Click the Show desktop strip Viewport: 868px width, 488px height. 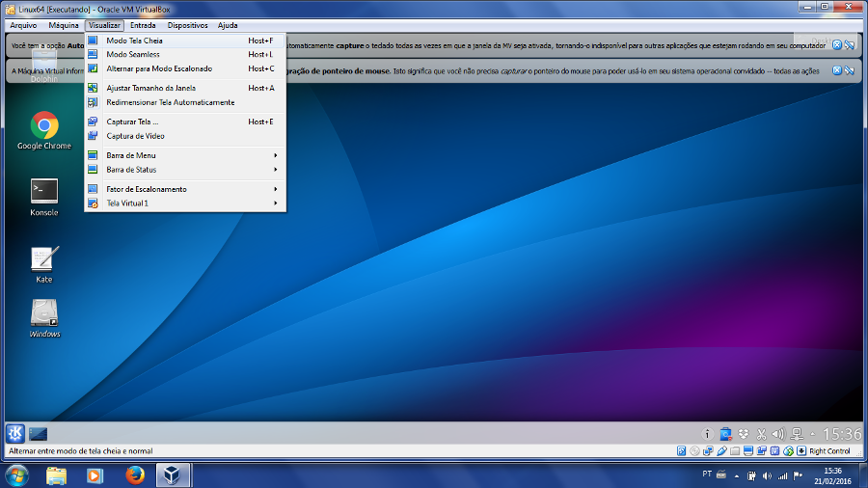864,475
